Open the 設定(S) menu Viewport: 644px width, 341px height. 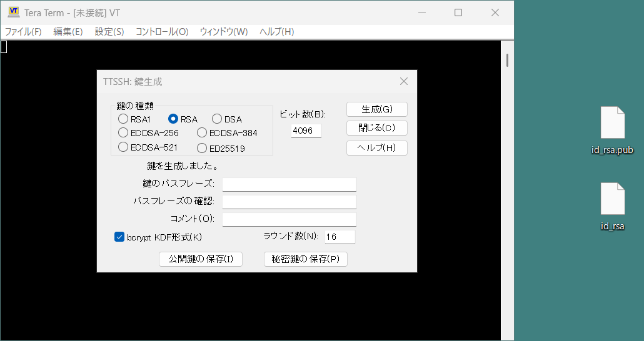(109, 32)
